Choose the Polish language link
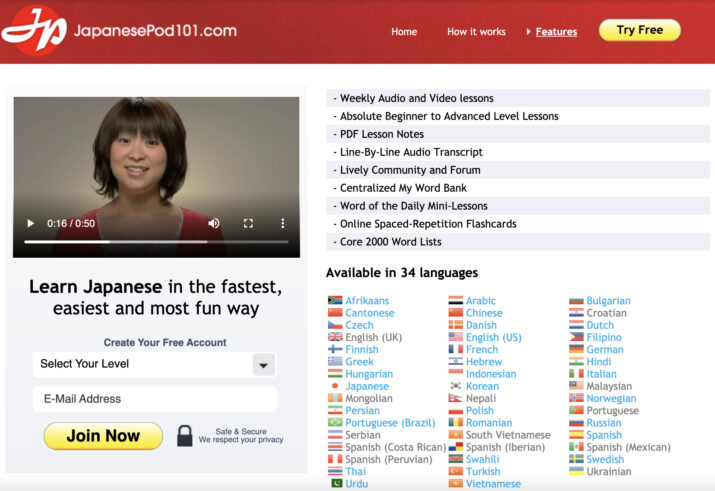The image size is (715, 491). [480, 411]
